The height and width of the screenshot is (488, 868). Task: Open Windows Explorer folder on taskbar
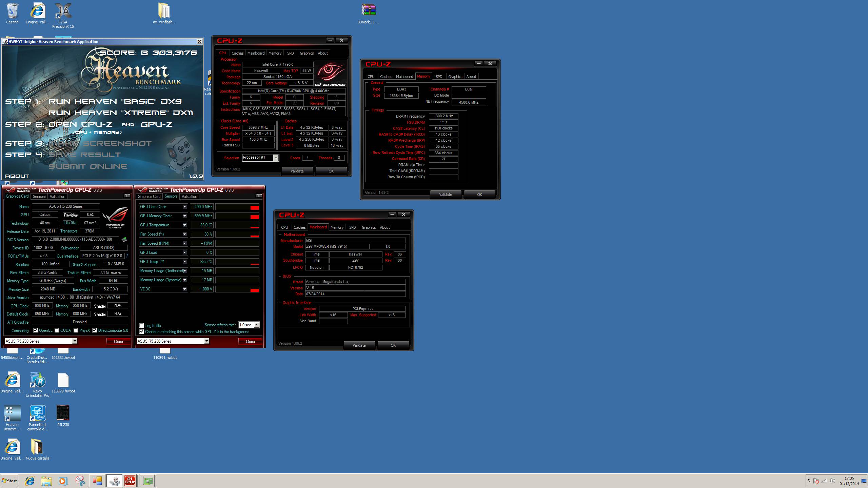(46, 481)
